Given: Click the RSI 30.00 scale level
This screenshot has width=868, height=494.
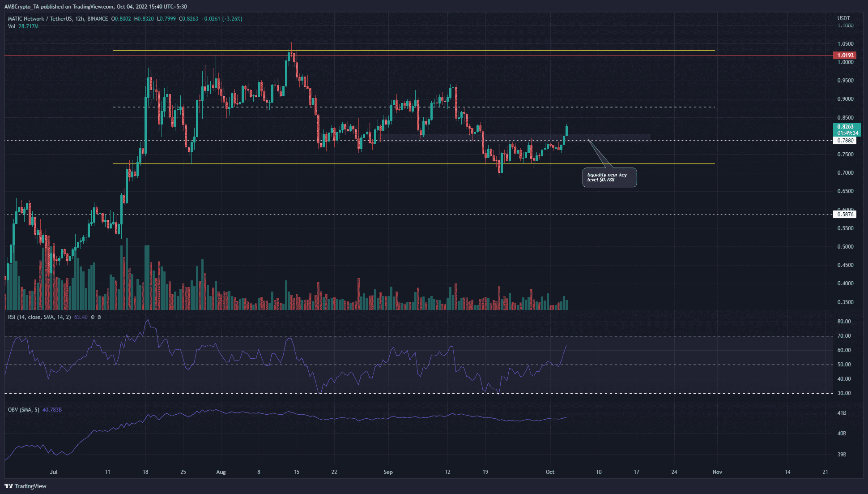Looking at the screenshot, I should pos(844,393).
